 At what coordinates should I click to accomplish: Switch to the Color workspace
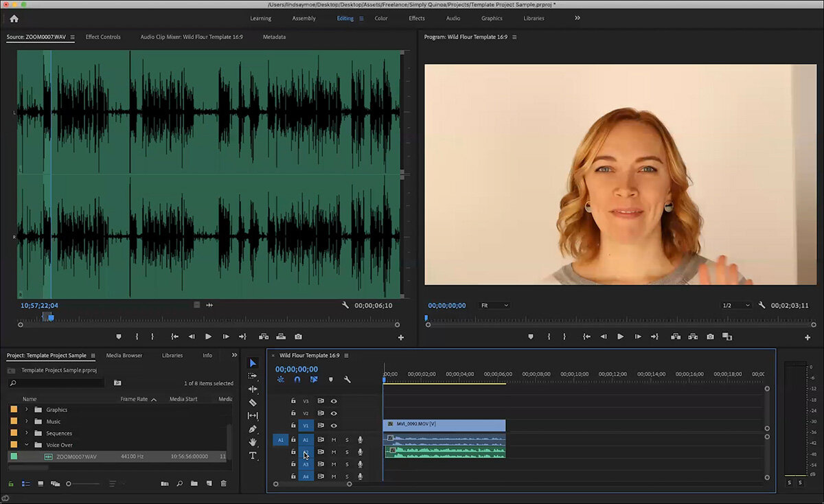381,19
